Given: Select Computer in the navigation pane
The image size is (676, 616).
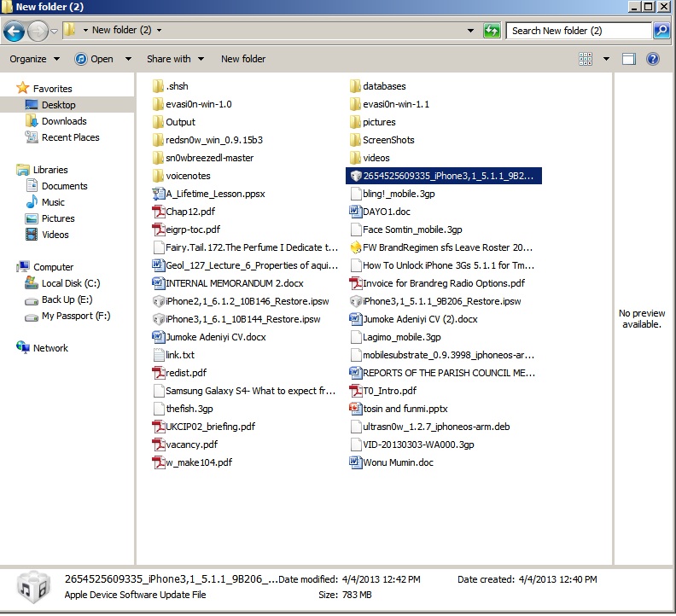Looking at the screenshot, I should click(x=45, y=267).
